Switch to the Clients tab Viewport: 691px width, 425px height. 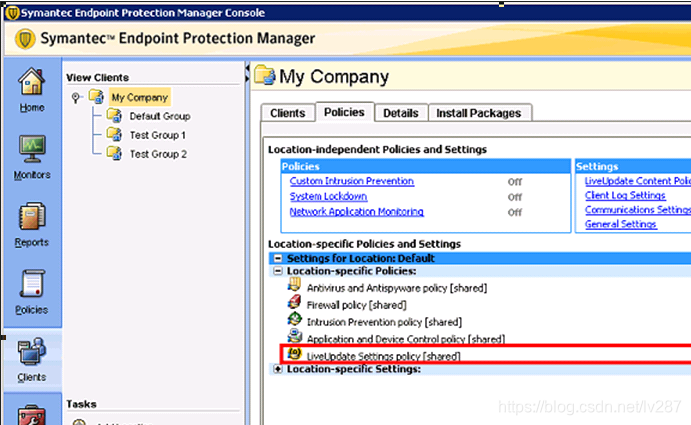288,113
